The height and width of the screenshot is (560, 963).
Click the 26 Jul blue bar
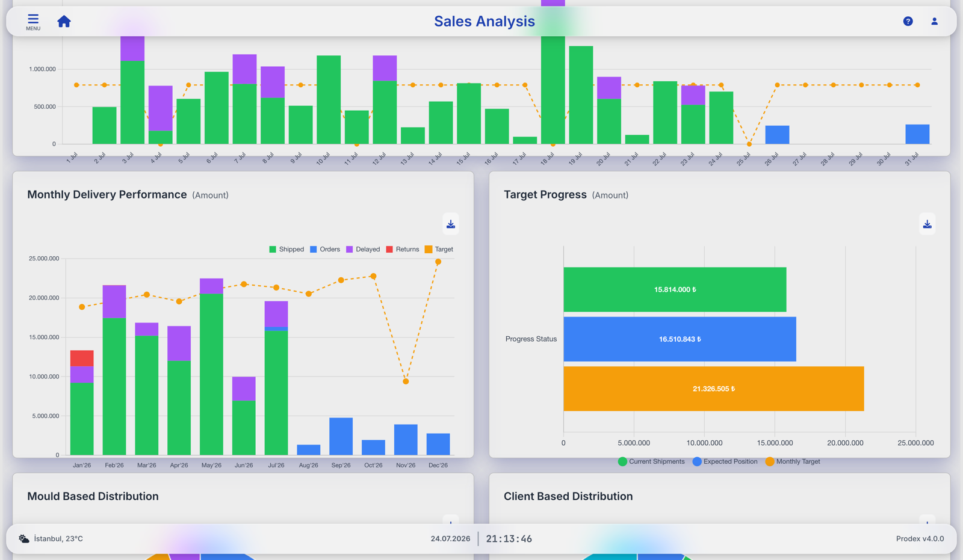pyautogui.click(x=777, y=135)
